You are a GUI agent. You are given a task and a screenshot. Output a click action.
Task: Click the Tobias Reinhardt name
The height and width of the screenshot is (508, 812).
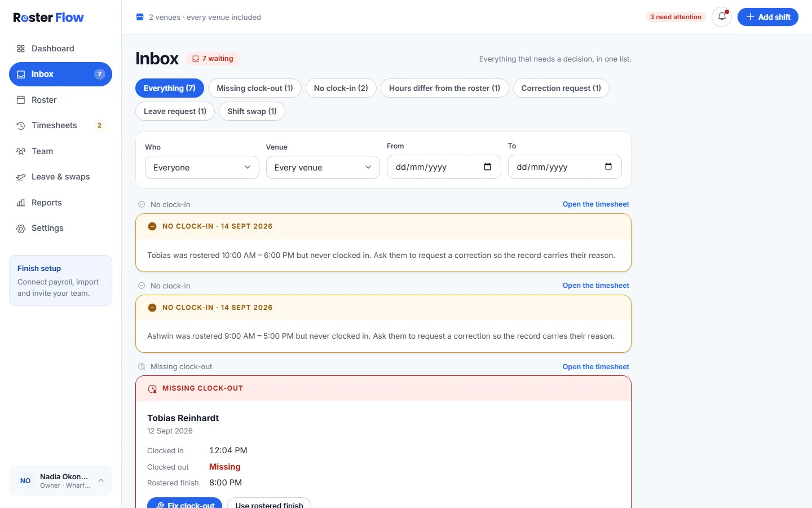tap(183, 418)
